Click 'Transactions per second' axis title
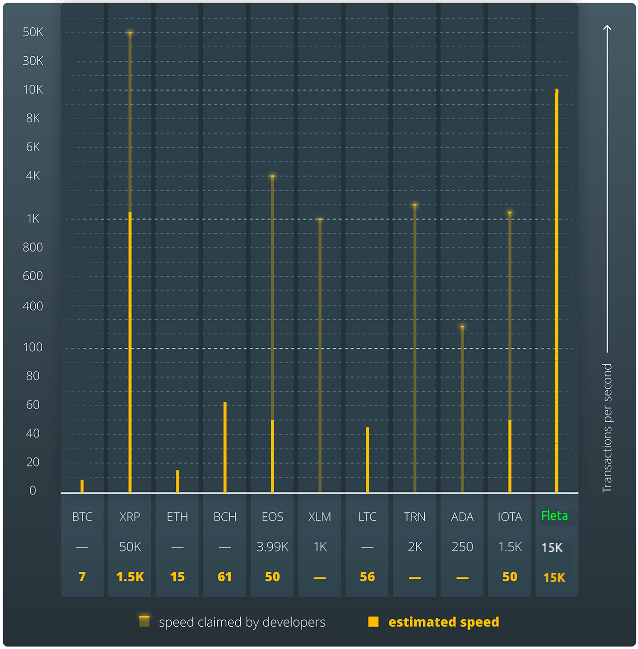 [607, 428]
